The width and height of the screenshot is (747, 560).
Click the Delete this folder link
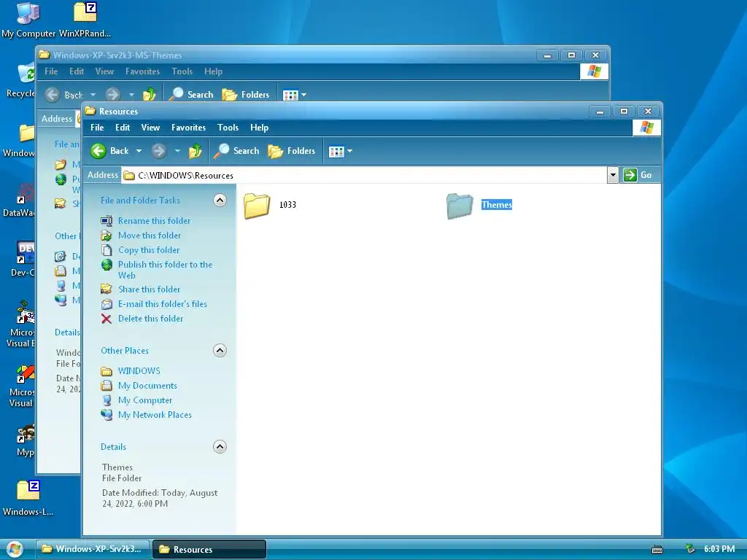150,319
